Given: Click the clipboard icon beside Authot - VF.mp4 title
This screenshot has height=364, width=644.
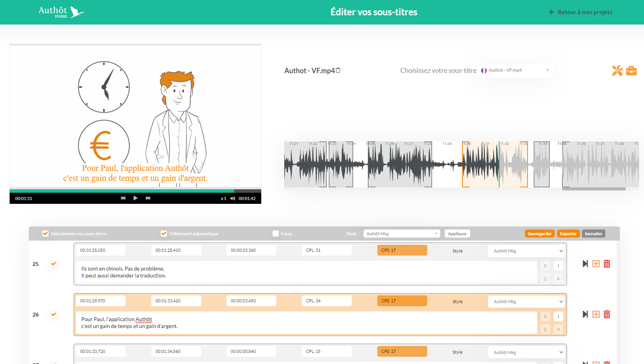Looking at the screenshot, I should [x=338, y=70].
